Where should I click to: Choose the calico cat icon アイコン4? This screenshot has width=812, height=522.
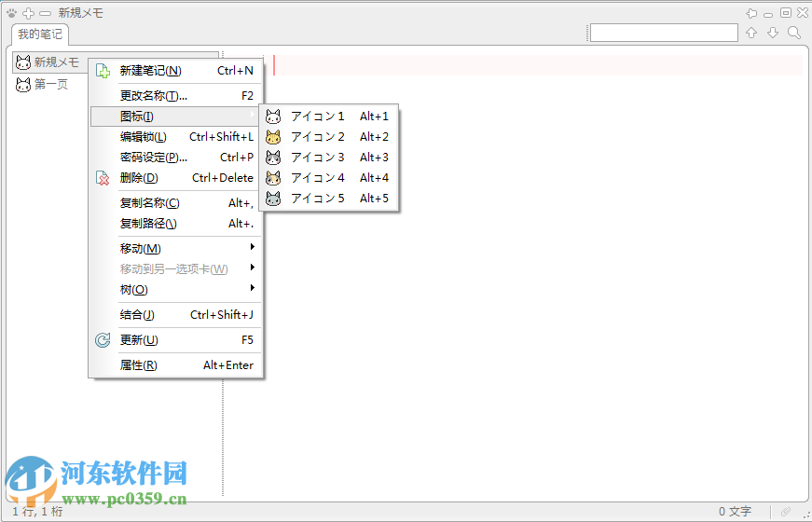click(x=273, y=178)
